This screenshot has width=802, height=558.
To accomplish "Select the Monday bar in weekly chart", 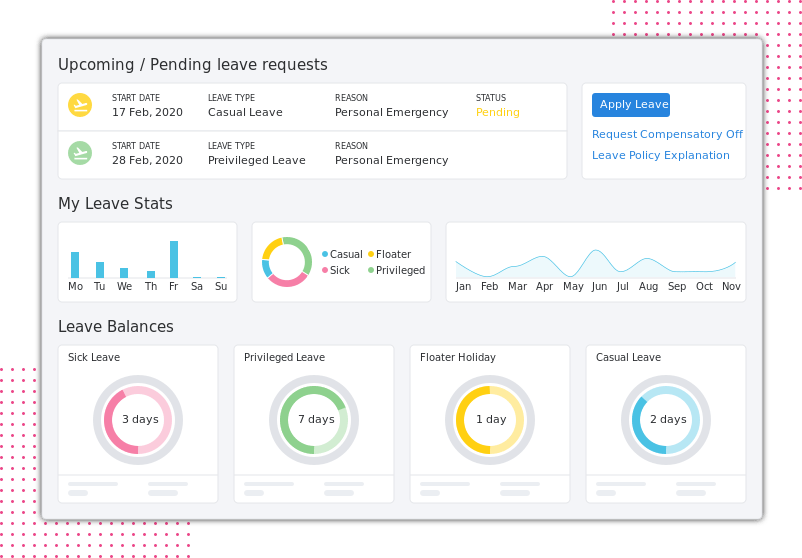I will (75, 265).
